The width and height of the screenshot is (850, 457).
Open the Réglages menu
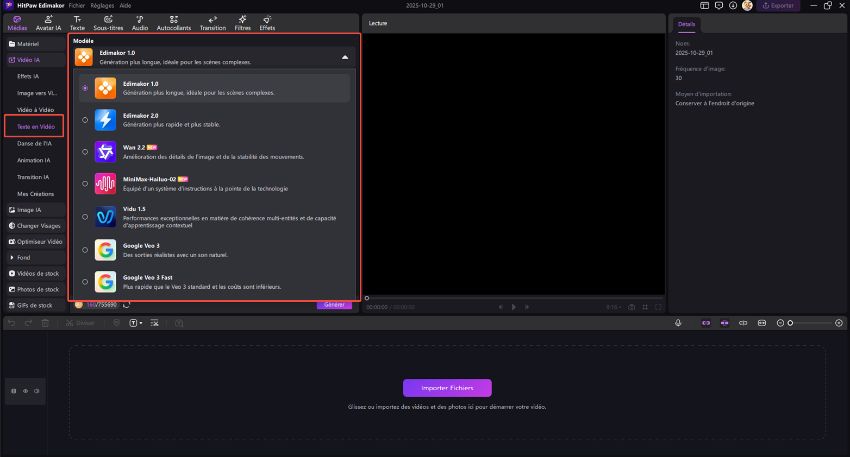click(x=102, y=5)
